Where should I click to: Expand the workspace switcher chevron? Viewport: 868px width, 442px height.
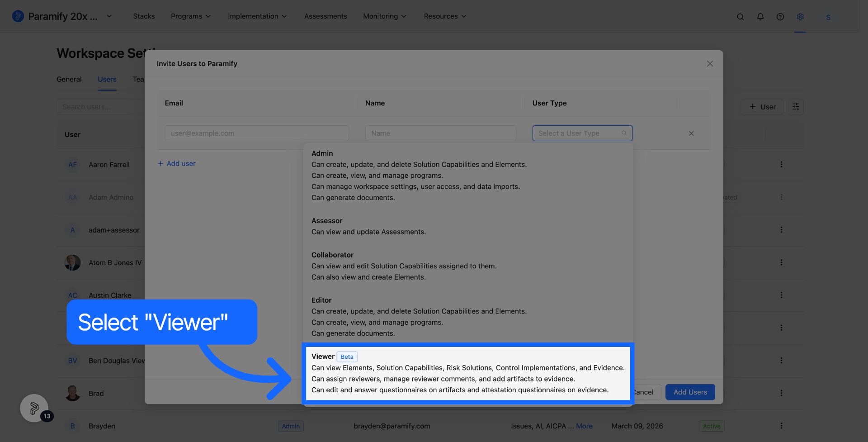(x=109, y=16)
